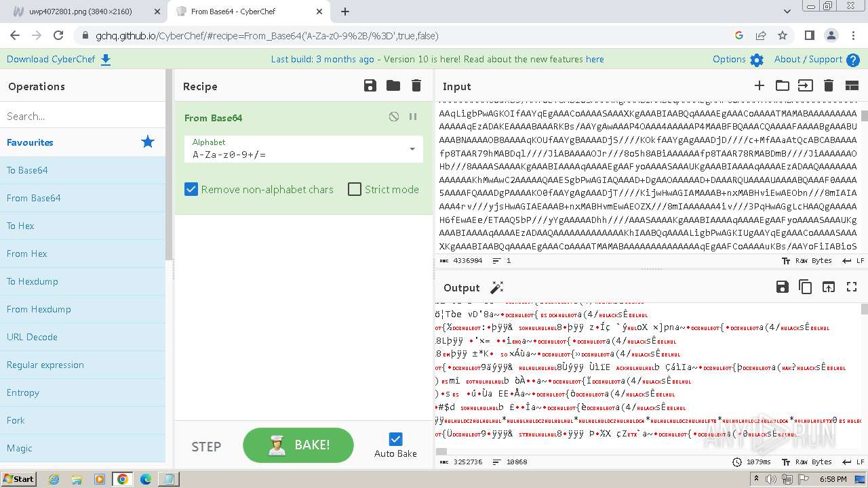Select the From Hexdump operation
The width and height of the screenshot is (868, 488).
[83, 309]
